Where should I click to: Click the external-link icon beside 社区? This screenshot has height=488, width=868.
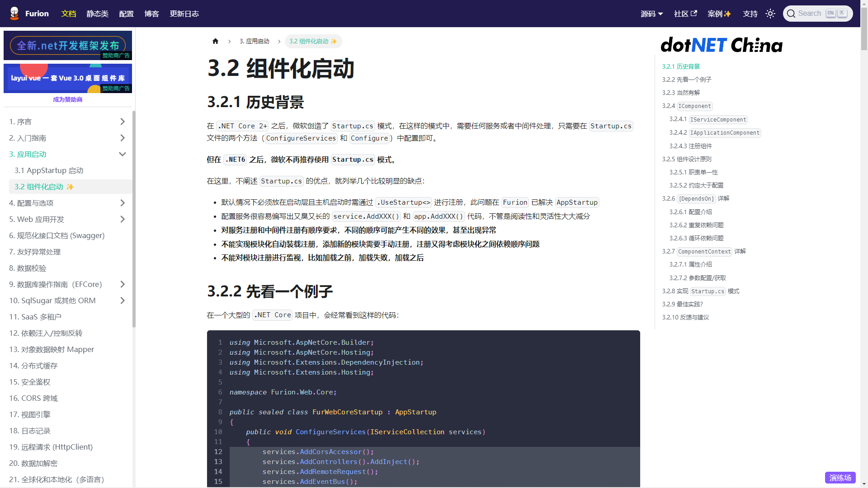click(x=694, y=13)
